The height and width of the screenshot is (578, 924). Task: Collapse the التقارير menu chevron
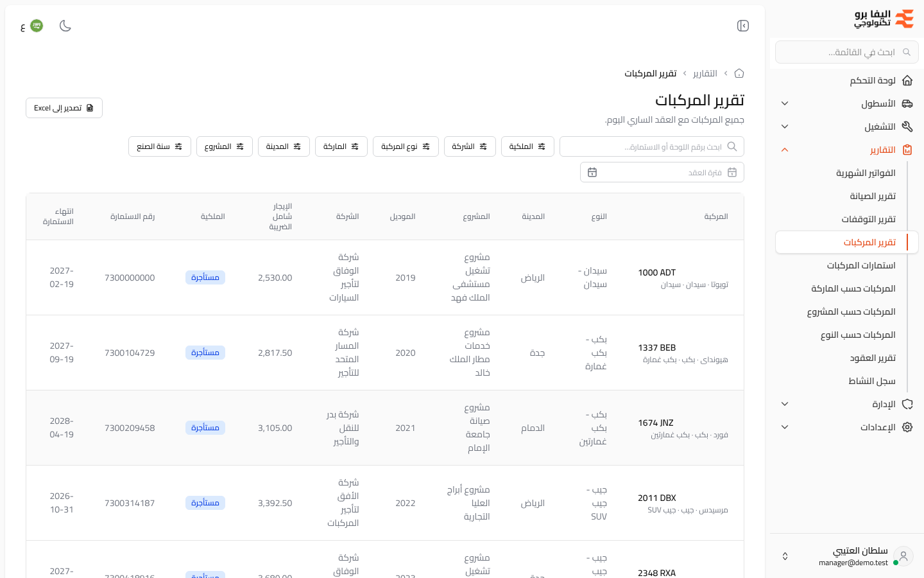pos(785,150)
